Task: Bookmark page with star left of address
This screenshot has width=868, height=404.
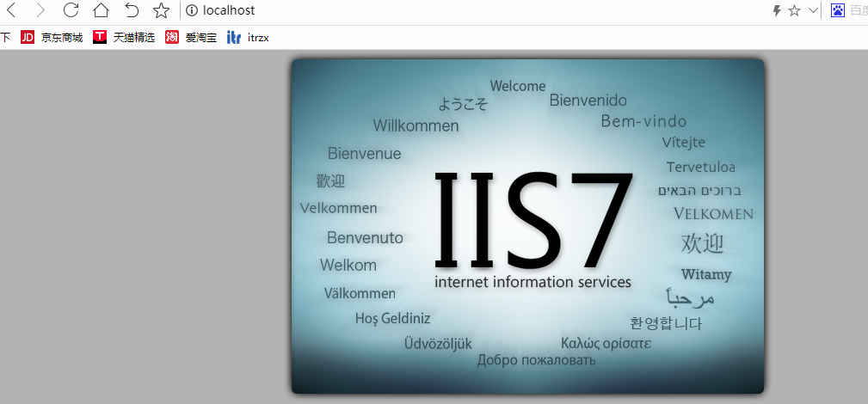Action: (161, 10)
